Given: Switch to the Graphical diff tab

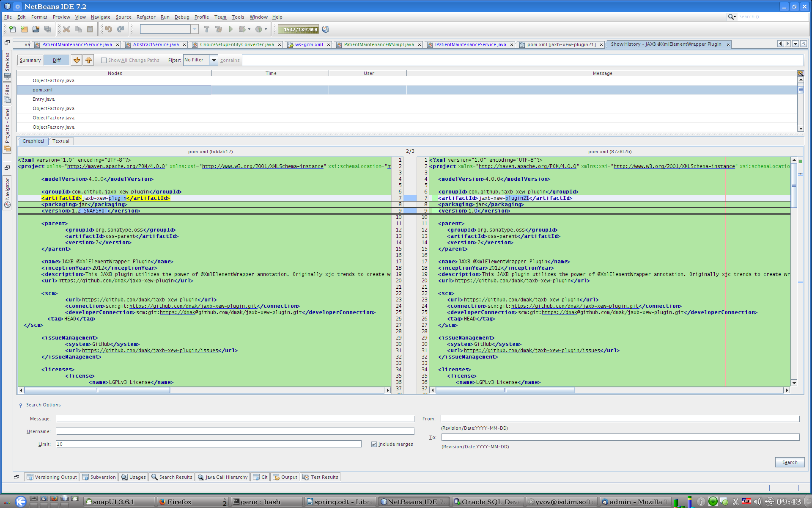Looking at the screenshot, I should coord(33,141).
